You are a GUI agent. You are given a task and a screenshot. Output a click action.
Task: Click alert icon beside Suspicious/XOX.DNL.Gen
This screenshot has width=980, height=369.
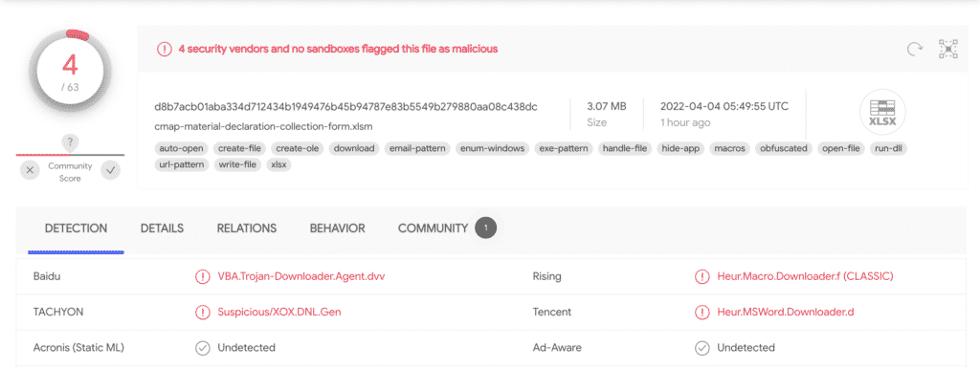[203, 312]
